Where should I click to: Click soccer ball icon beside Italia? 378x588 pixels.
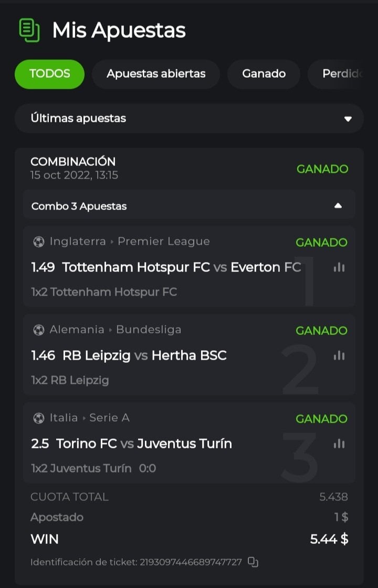[39, 418]
